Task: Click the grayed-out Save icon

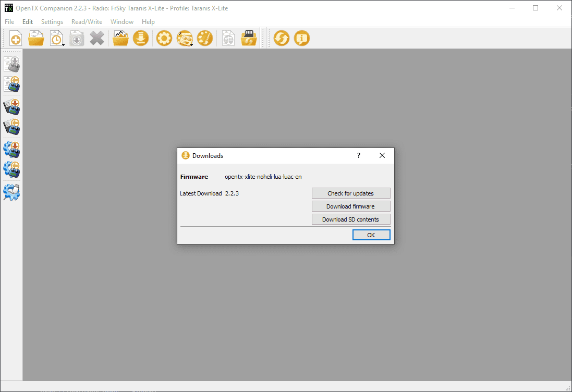Action: coord(77,38)
